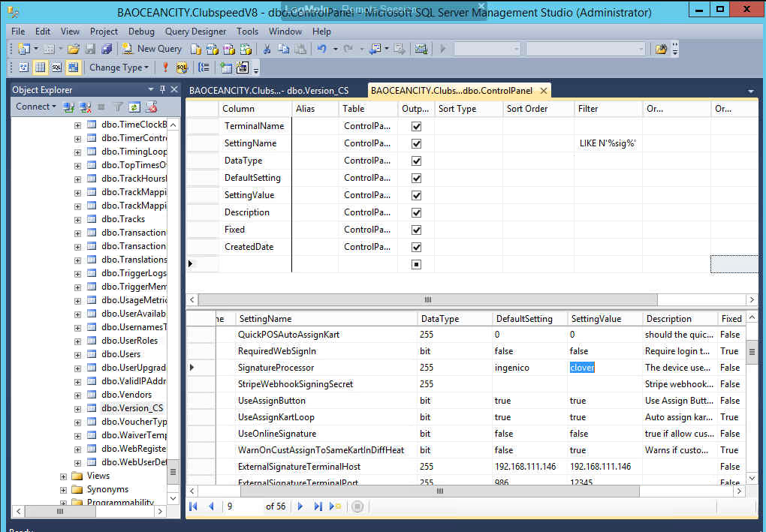
Task: Expand the dbo.Users table node
Action: pyautogui.click(x=77, y=354)
